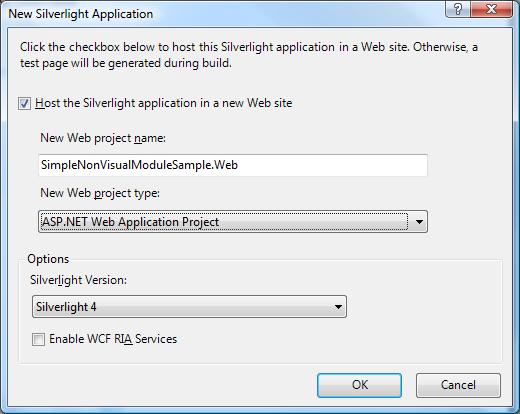This screenshot has width=520, height=414.
Task: Click the help question mark icon
Action: pyautogui.click(x=458, y=9)
